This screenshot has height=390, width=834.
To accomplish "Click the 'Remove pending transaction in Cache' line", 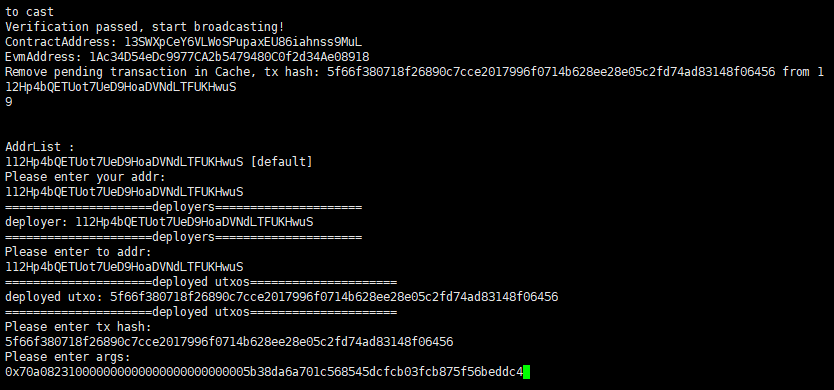I will 414,71.
